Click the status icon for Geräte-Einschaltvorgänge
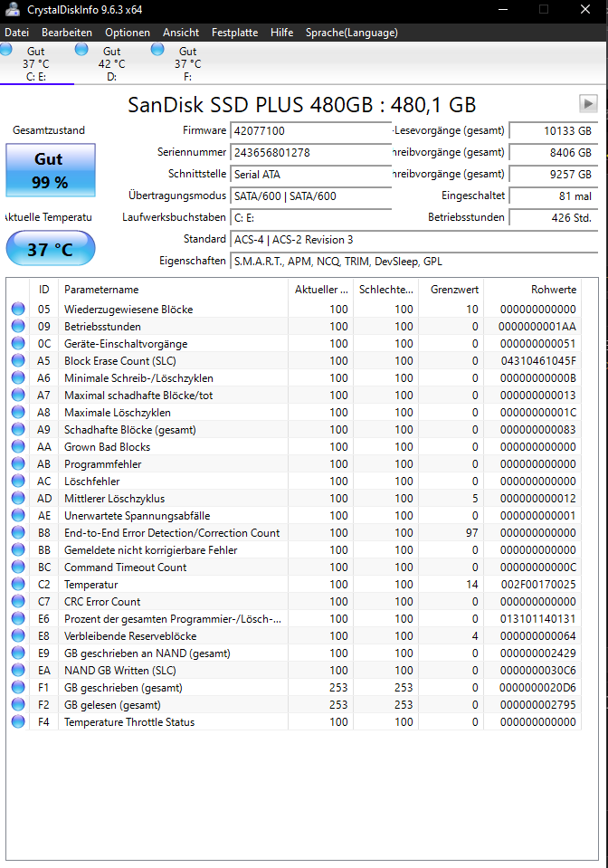608x868 pixels. [18, 343]
